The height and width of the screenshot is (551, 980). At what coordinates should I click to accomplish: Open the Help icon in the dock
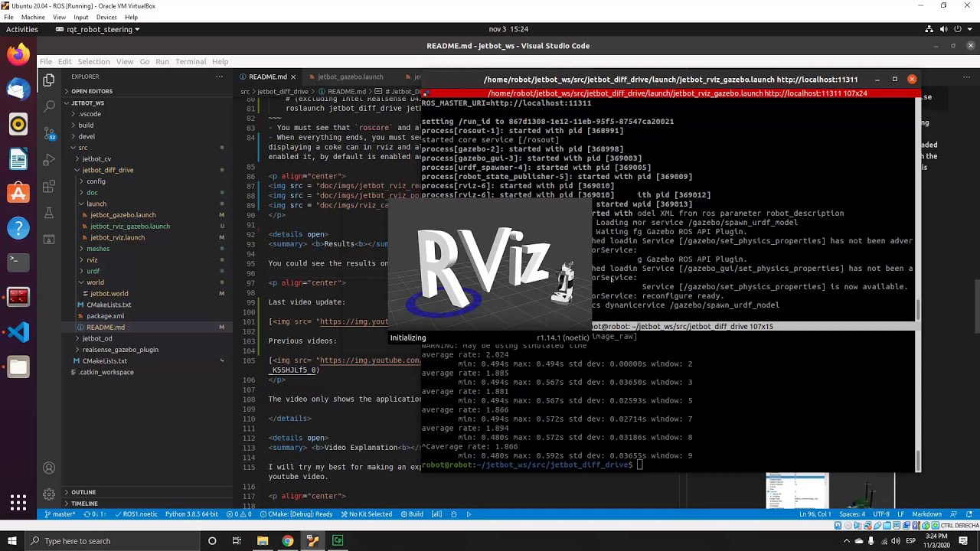(x=18, y=228)
